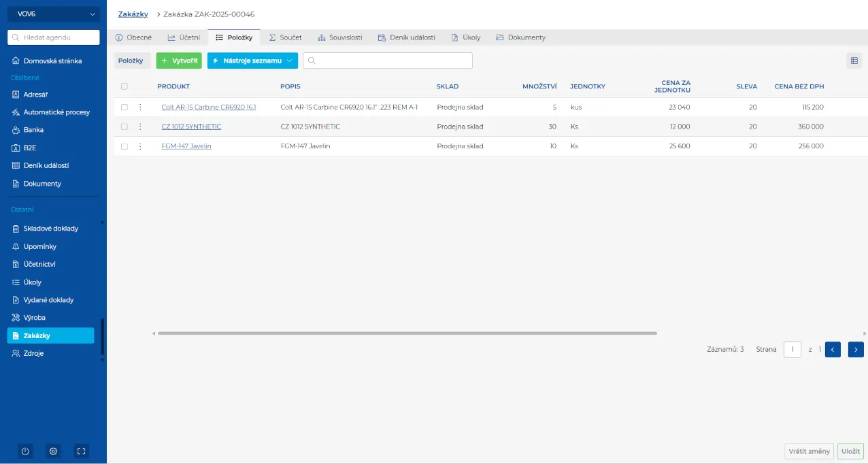
Task: Switch to the Součet tab
Action: coord(285,37)
